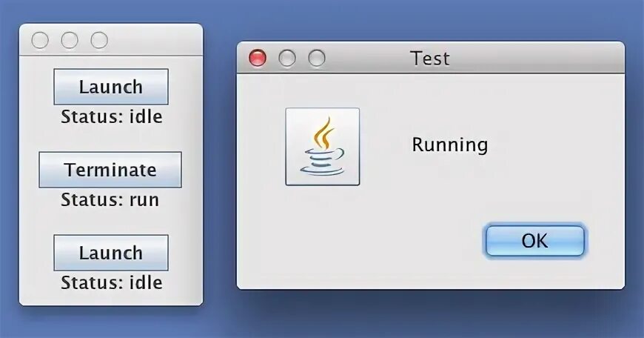Focus the launcher window via its empty title bar
Viewport: 644px width, 338px height.
pyautogui.click(x=155, y=40)
